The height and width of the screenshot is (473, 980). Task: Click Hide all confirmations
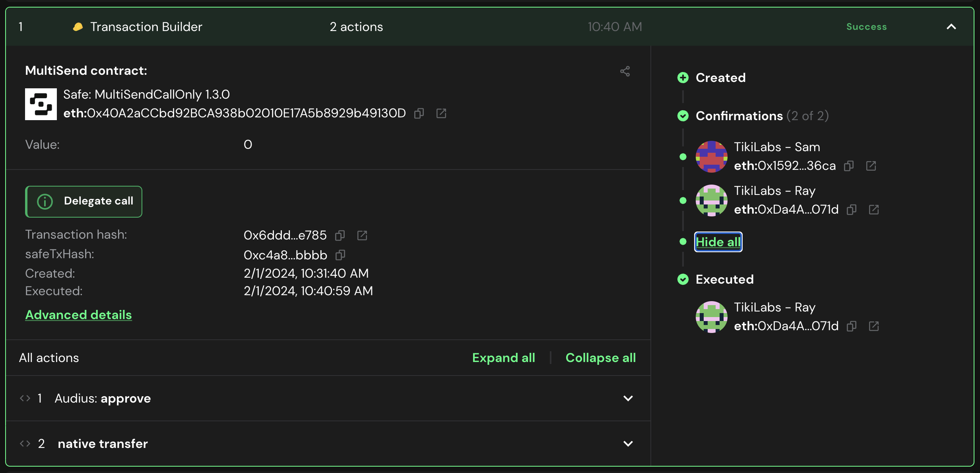[x=718, y=242]
